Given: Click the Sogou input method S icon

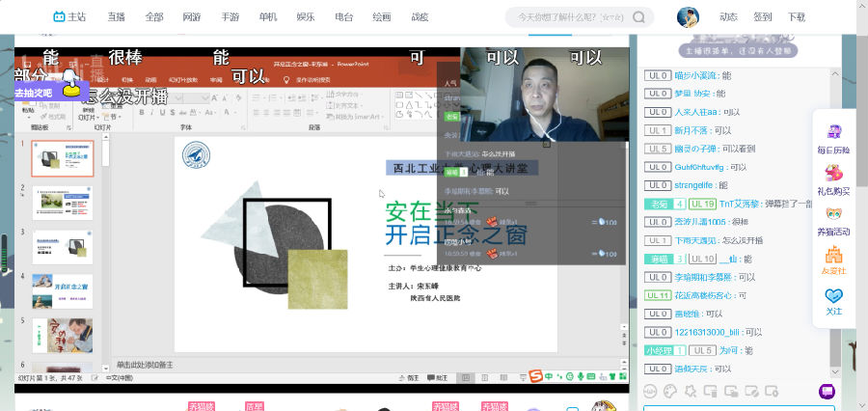Looking at the screenshot, I should coord(535,376).
